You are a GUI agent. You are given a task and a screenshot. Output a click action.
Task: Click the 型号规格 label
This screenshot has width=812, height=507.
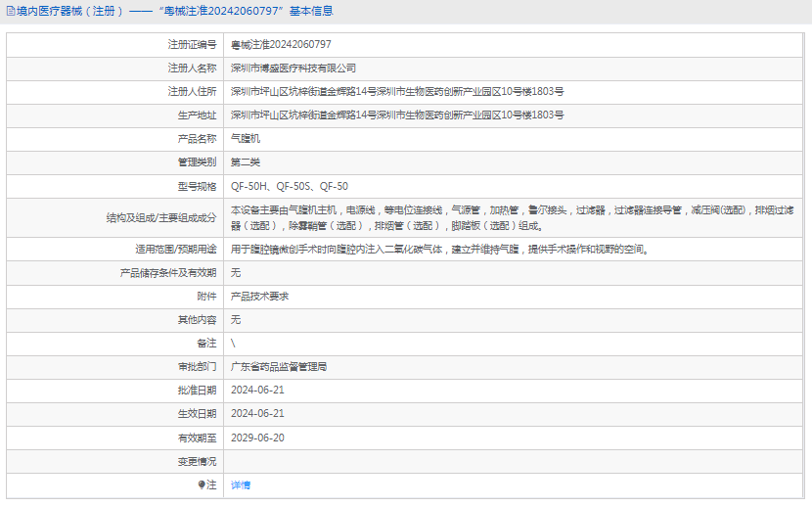pos(197,186)
